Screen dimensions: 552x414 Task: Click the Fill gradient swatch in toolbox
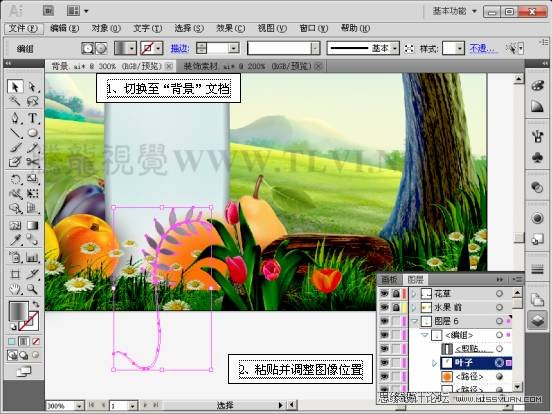tap(18, 310)
